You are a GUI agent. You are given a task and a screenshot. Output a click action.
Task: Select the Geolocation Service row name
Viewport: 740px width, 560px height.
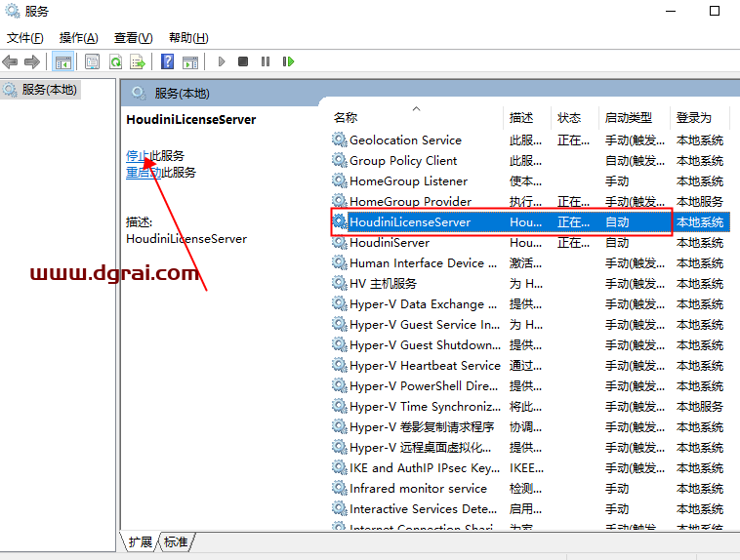coord(405,140)
